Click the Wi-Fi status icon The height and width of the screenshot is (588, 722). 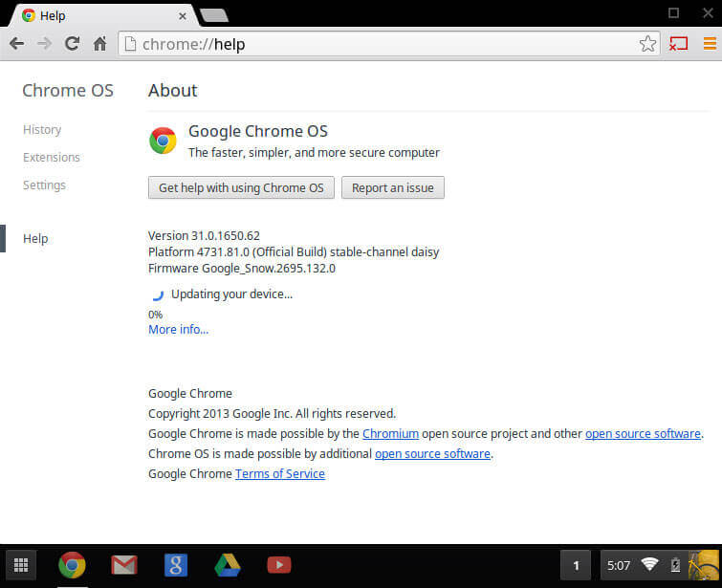(x=649, y=564)
